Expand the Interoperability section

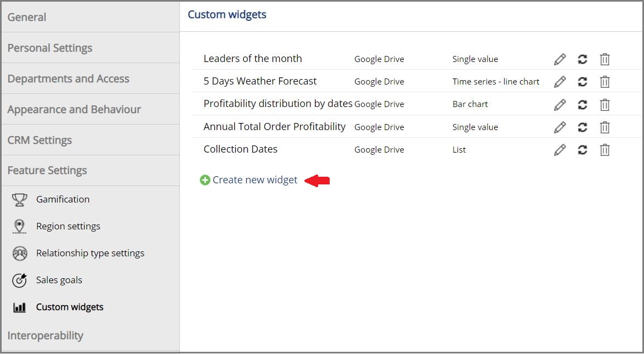coord(91,335)
